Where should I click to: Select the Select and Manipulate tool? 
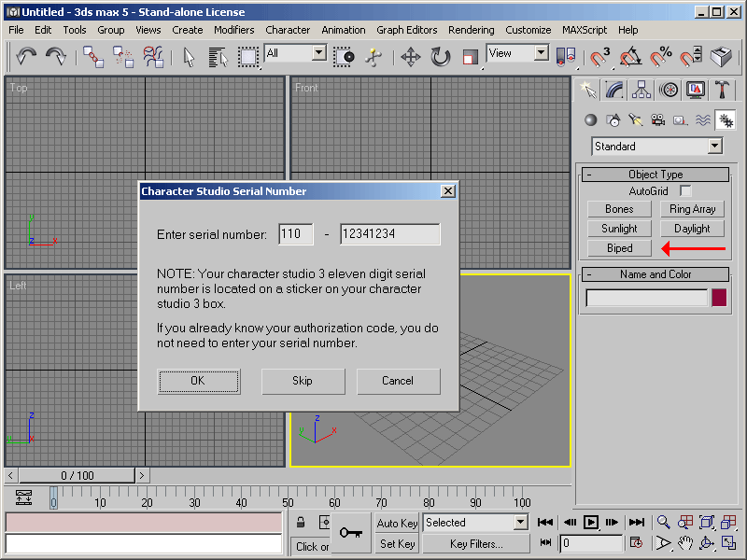[x=373, y=57]
